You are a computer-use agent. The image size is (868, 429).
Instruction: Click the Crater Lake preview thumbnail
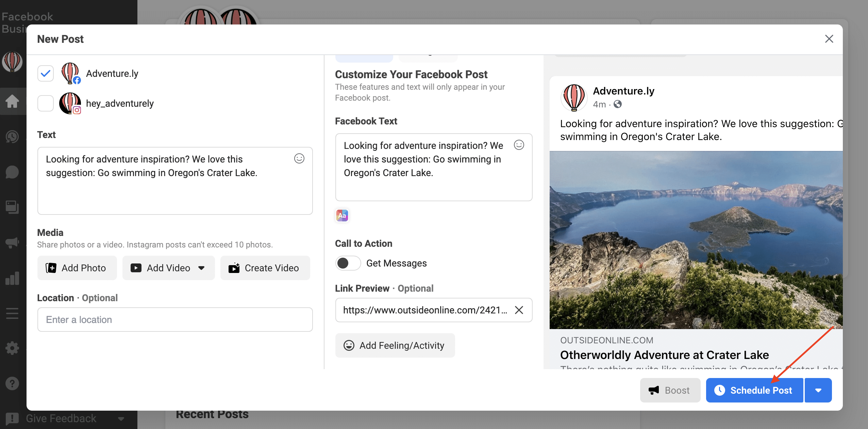click(697, 241)
